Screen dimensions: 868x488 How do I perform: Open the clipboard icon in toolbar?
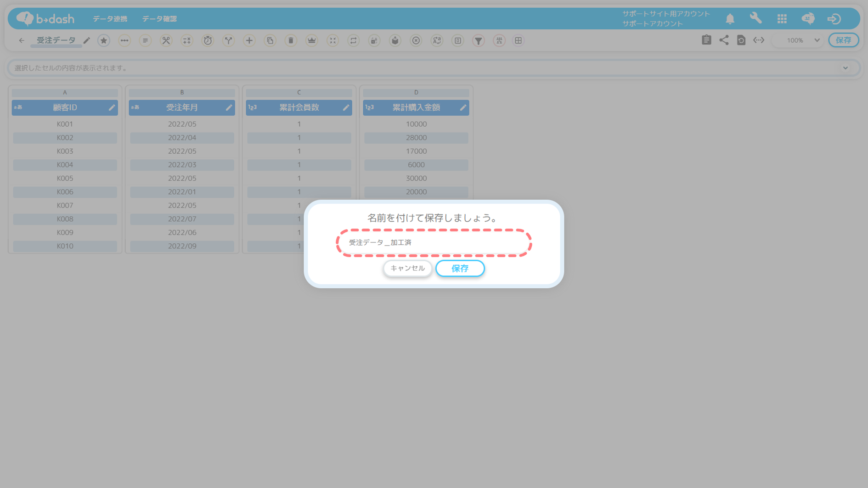(x=706, y=40)
